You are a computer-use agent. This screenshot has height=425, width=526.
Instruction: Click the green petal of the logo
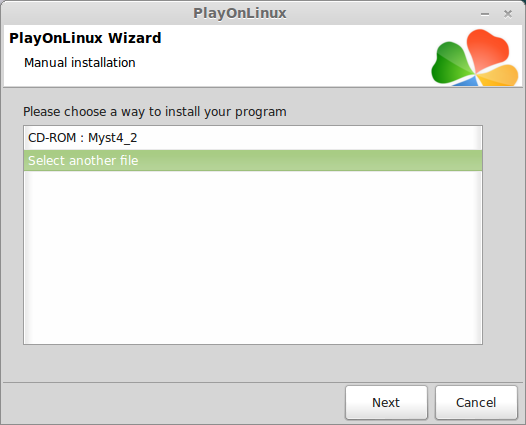451,62
